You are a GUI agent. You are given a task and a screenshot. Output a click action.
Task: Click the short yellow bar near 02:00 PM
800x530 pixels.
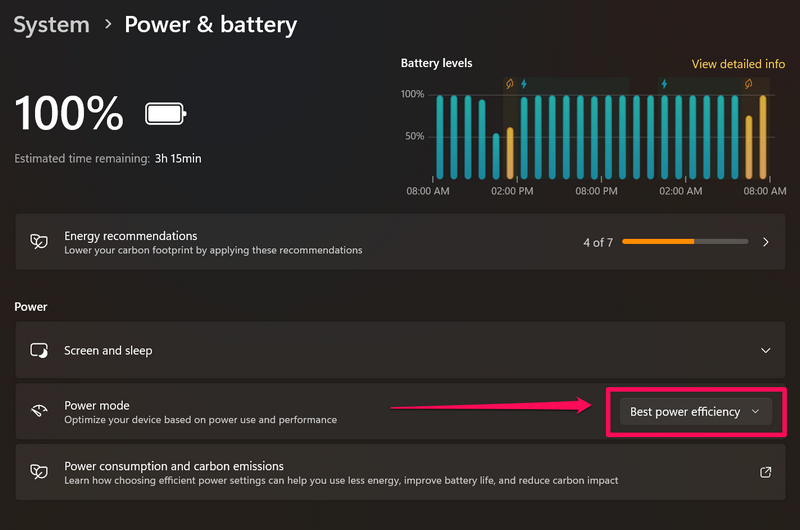(x=509, y=153)
